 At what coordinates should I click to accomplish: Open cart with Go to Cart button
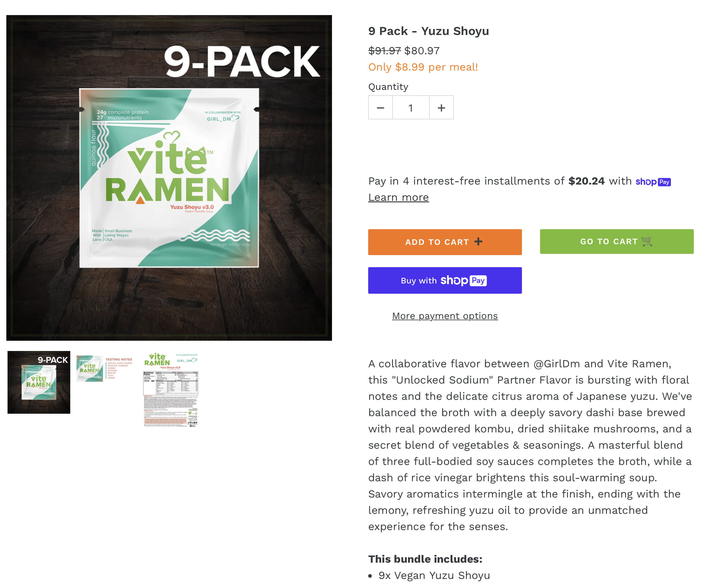tap(617, 242)
